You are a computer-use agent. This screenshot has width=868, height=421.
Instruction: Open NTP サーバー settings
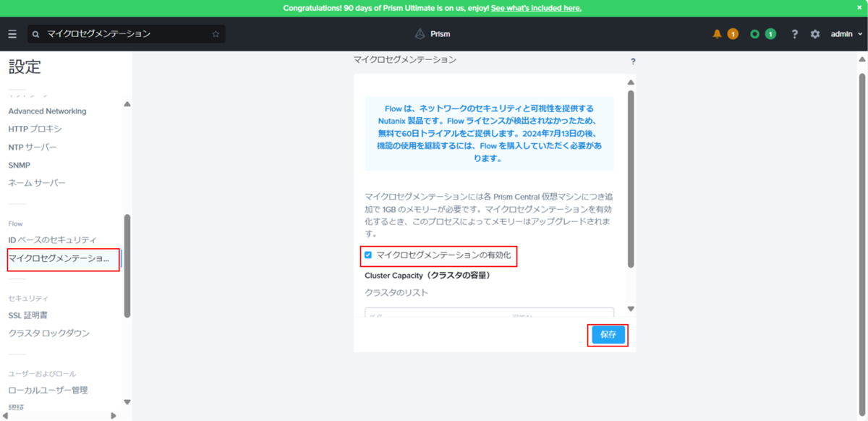(x=33, y=147)
